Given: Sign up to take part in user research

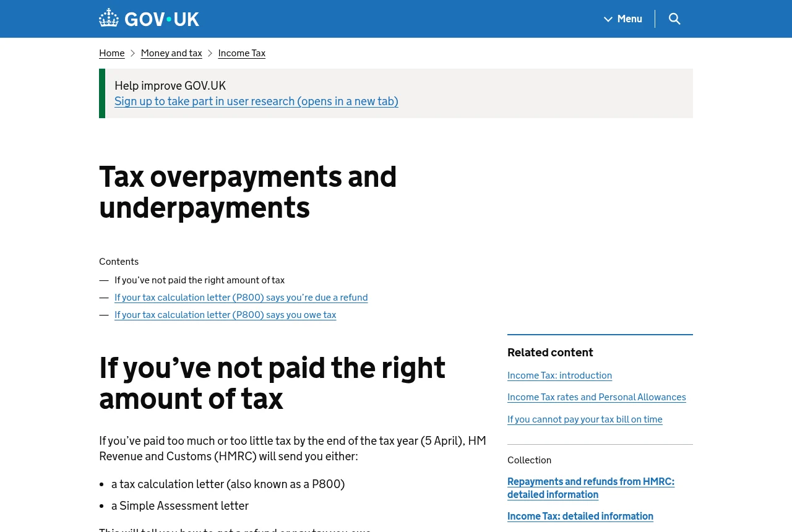Looking at the screenshot, I should tap(256, 101).
